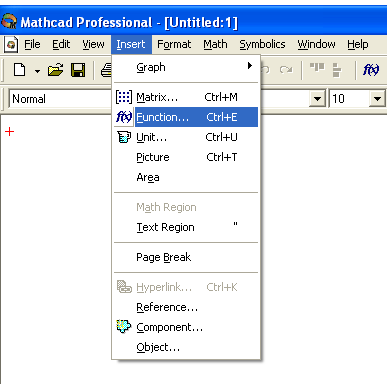Click the Normal style input box
The image size is (387, 384).
point(60,99)
